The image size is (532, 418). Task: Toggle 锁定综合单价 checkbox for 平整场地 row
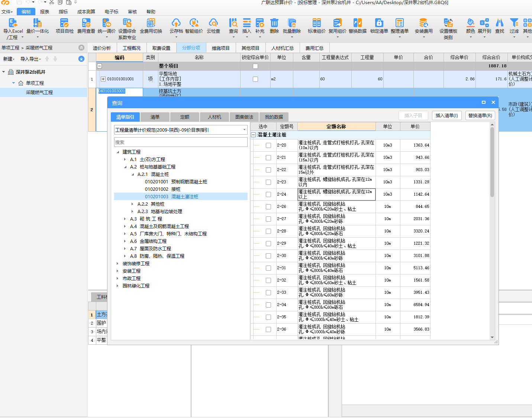coord(255,79)
